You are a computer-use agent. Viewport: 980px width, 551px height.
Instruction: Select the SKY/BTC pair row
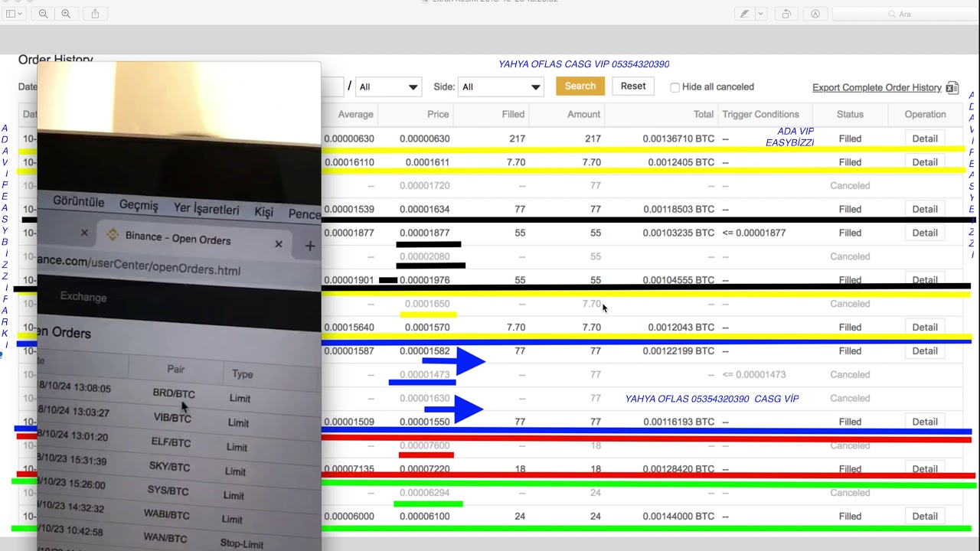tap(169, 466)
